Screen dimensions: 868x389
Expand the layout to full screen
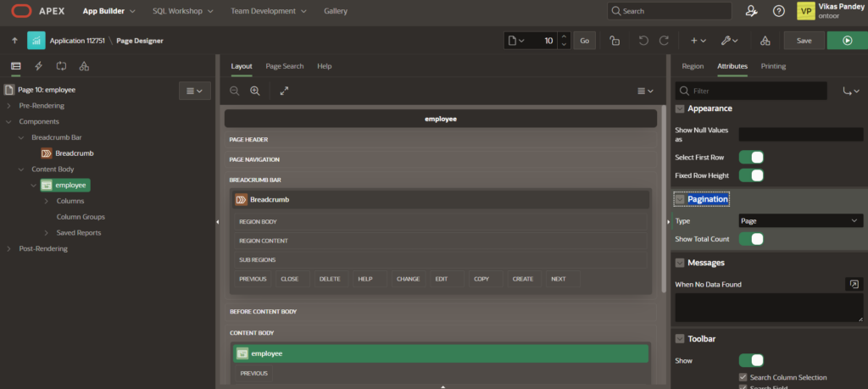coord(284,91)
